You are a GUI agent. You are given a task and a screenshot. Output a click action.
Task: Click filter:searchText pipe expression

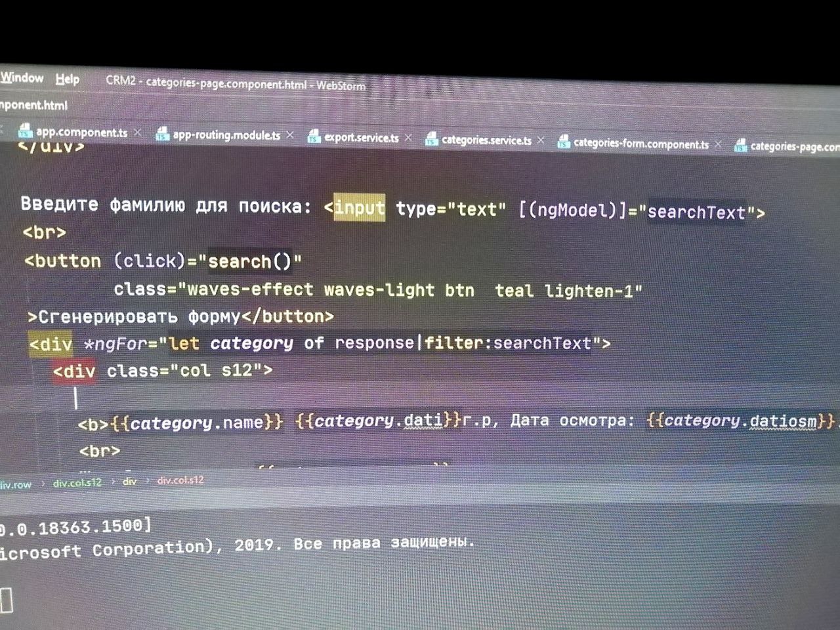[508, 343]
